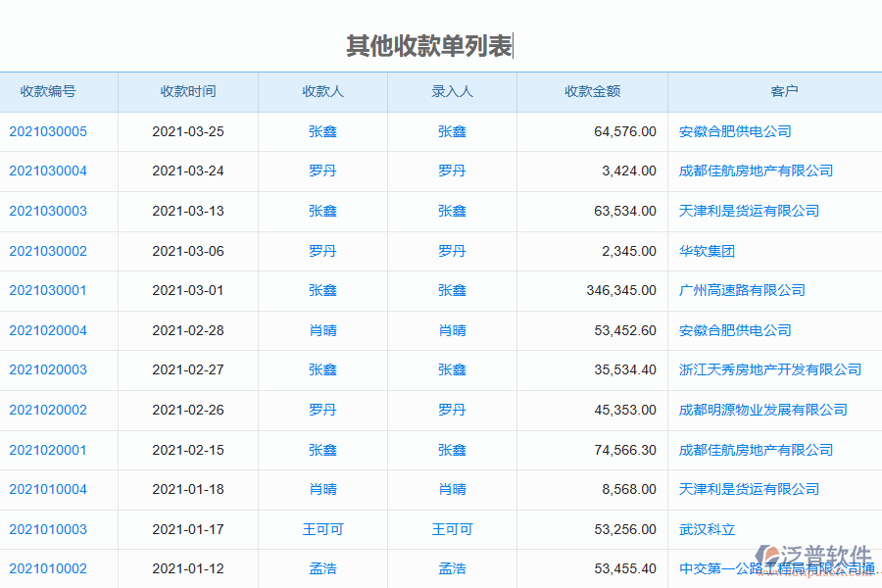Image resolution: width=882 pixels, height=588 pixels.
Task: Click 王可可 in the 收款人 column
Action: 323,529
